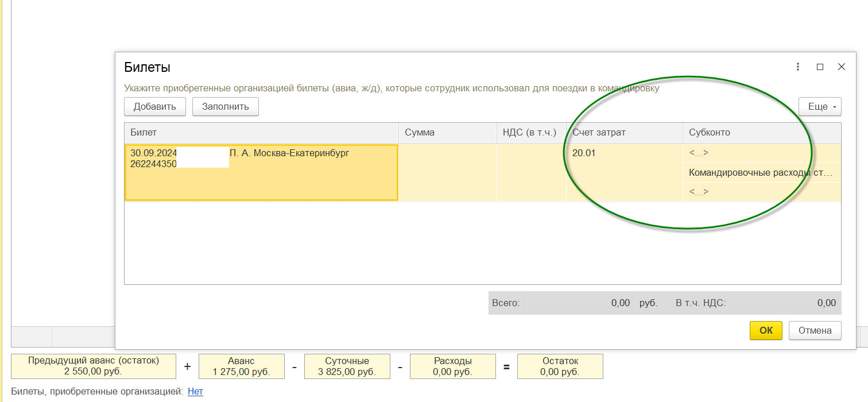Click the Добавить button
The width and height of the screenshot is (868, 402).
pyautogui.click(x=154, y=106)
